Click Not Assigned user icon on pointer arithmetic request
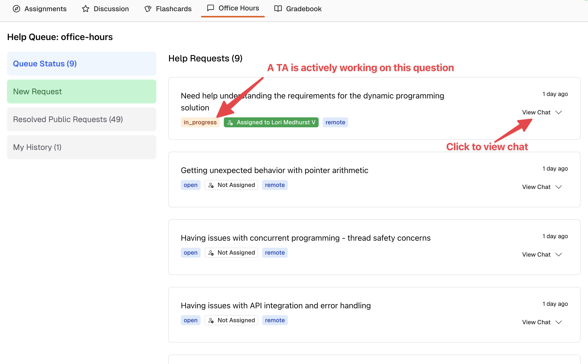 tap(211, 185)
